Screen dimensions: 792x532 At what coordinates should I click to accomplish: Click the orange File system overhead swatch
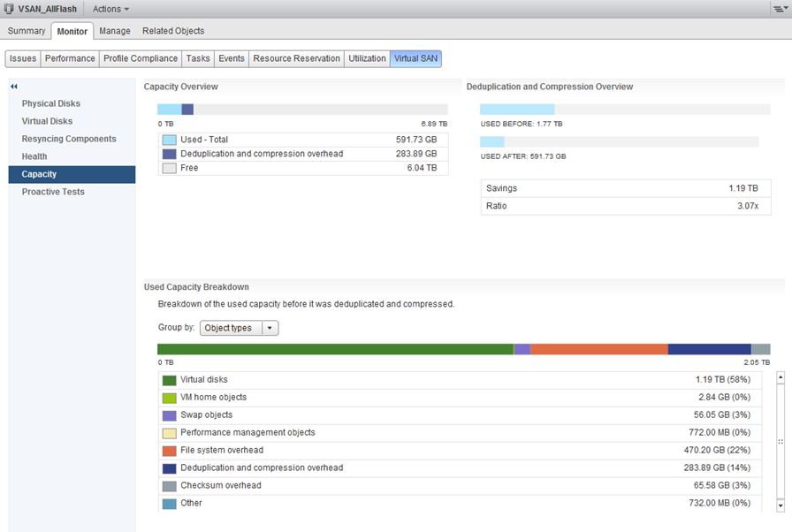point(170,451)
